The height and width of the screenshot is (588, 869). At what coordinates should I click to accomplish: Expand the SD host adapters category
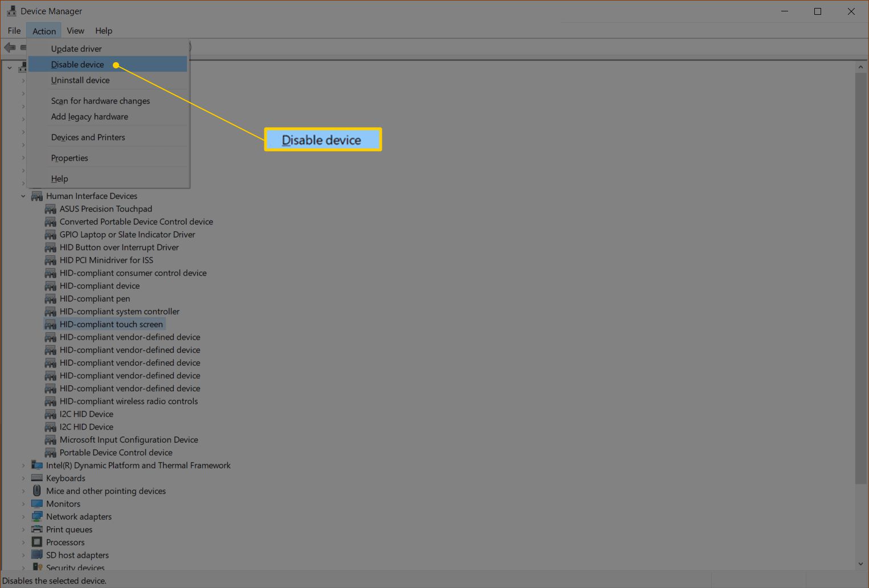coord(23,556)
